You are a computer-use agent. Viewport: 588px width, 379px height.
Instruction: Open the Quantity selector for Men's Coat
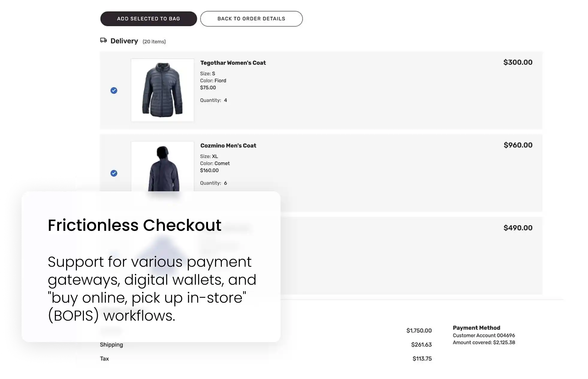click(x=224, y=183)
